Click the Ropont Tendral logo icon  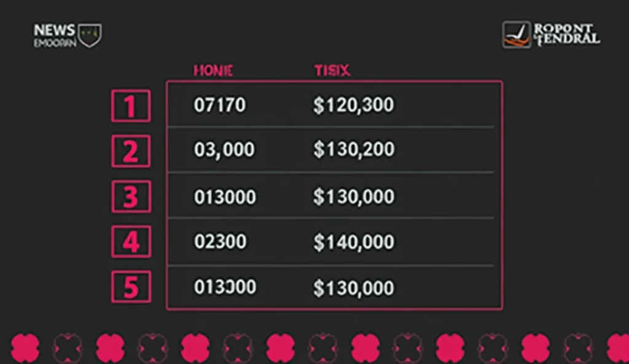517,35
